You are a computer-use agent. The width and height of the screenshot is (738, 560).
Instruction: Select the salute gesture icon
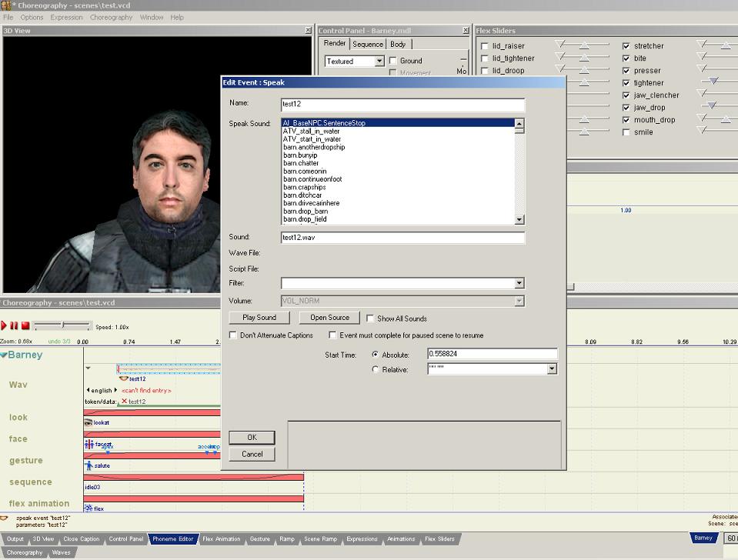[x=89, y=465]
